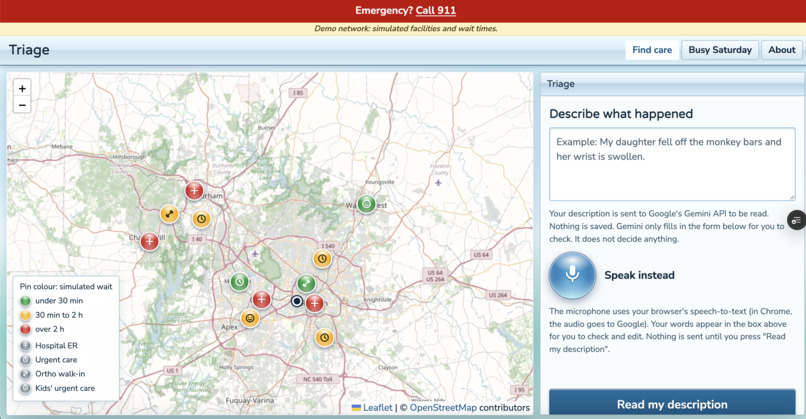The height and width of the screenshot is (419, 806).
Task: Click into the description text box
Action: (672, 164)
